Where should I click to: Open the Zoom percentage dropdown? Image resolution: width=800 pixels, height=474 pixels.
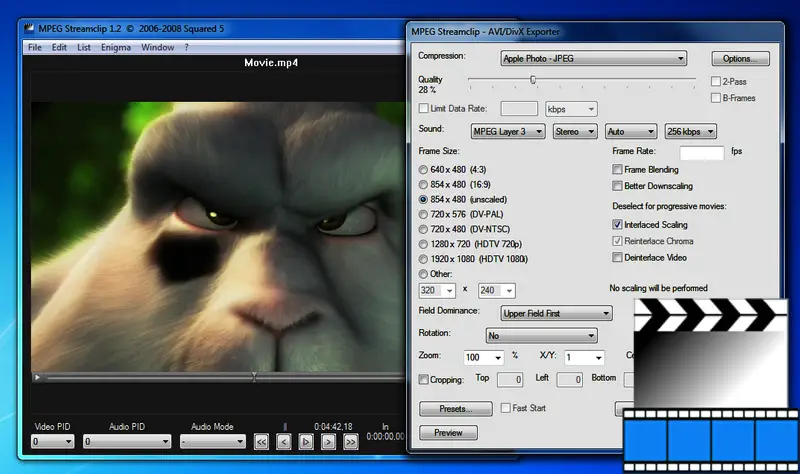tap(484, 358)
